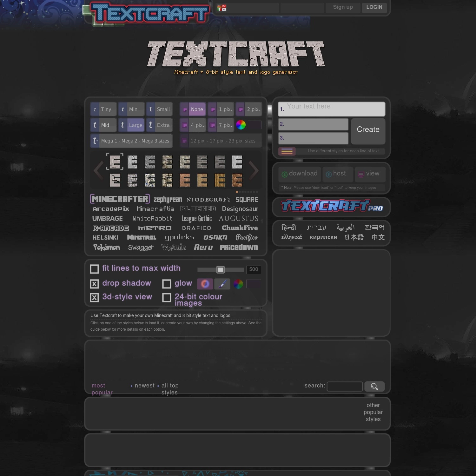Select the WhiteRabbit font

[x=153, y=218]
